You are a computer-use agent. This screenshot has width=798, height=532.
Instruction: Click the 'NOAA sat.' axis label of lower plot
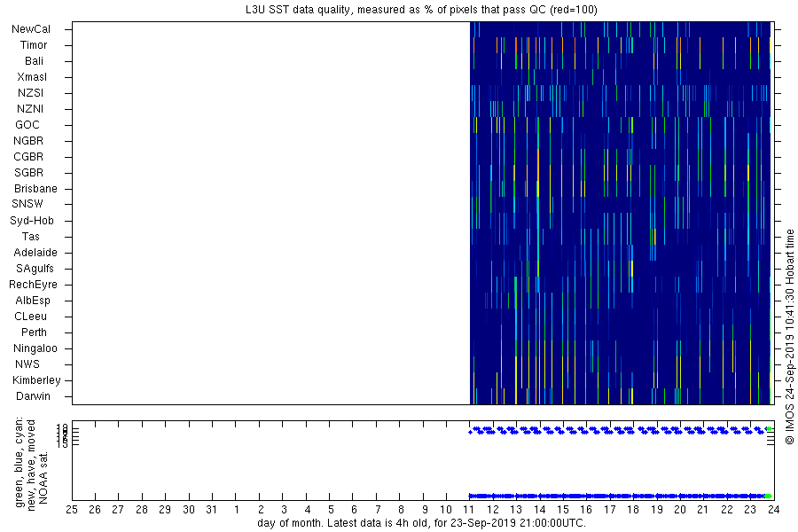coord(43,478)
